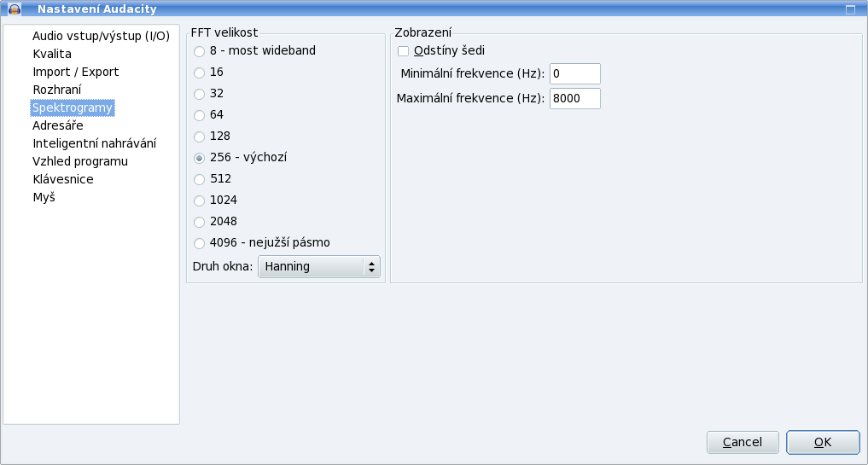868x465 pixels.
Task: Go to Klávesnice preferences
Action: point(63,179)
